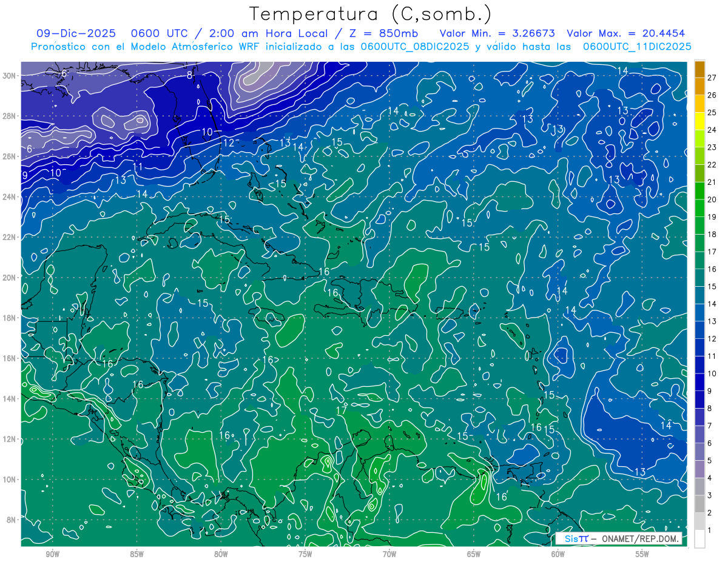Screen dimensions: 728x562
Task: Click the contour label '8' near Florida
Action: click(x=189, y=75)
